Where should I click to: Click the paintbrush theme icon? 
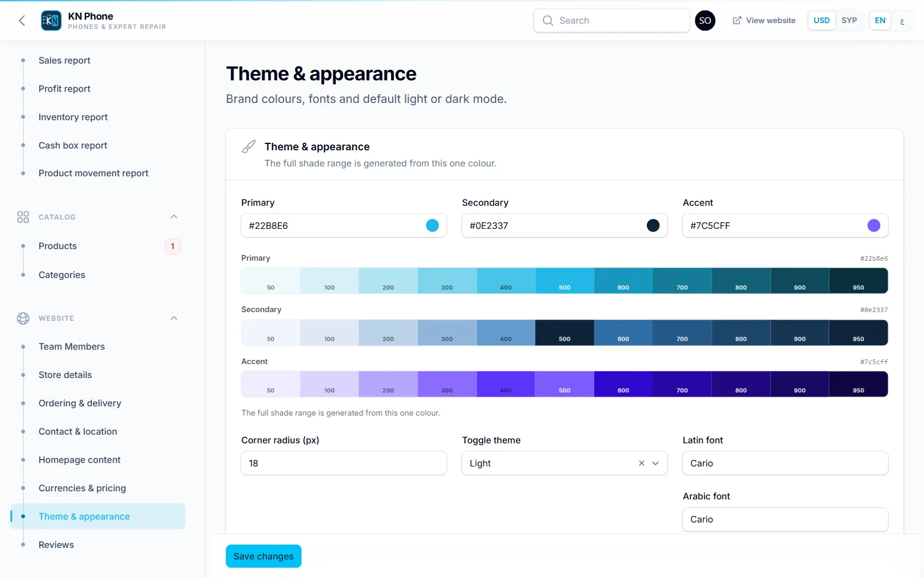click(x=249, y=147)
